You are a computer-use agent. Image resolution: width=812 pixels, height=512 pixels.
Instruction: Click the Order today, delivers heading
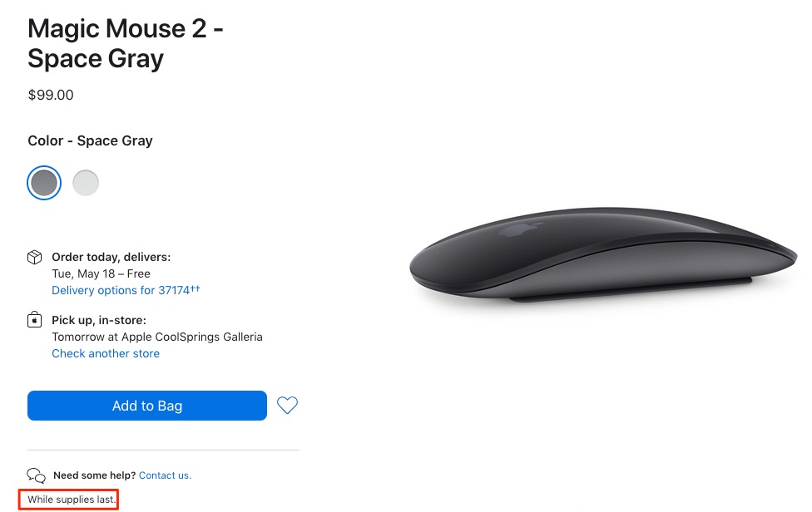coord(111,257)
